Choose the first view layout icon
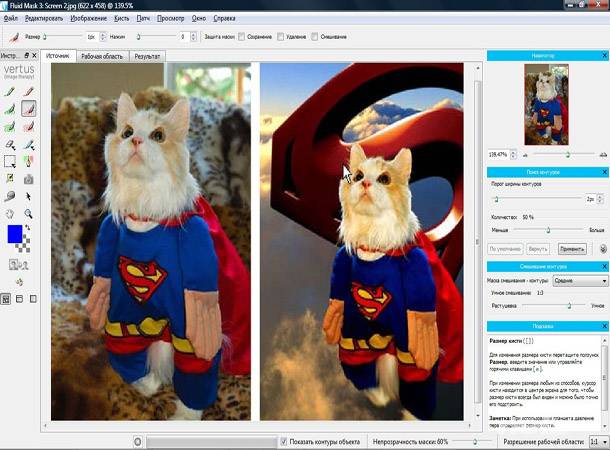610x450 pixels. click(5, 299)
